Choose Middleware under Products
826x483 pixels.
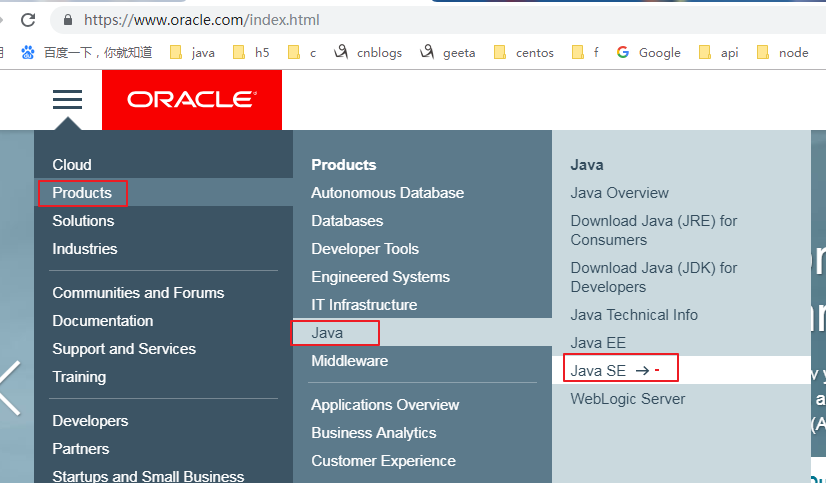(x=349, y=361)
